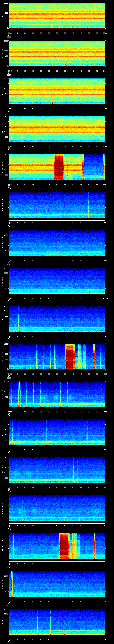This screenshot has width=114, height=644.
Task: Open the spectrogram panel starting at 0:02:00
Action: 57,394
